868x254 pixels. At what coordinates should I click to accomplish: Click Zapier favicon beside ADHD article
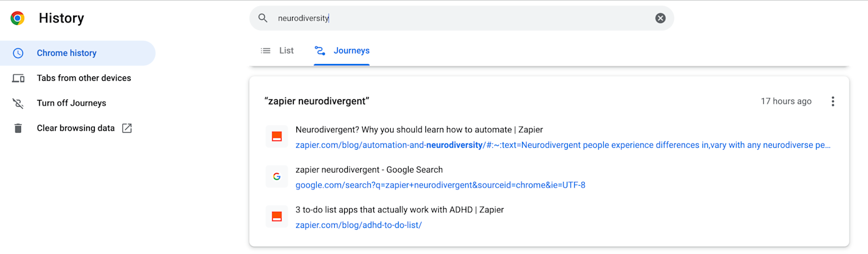coord(277,216)
